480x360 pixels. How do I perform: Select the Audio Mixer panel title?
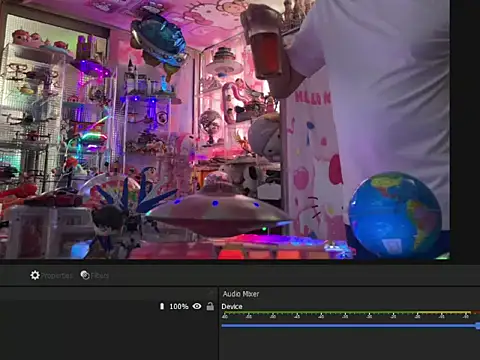(241, 294)
